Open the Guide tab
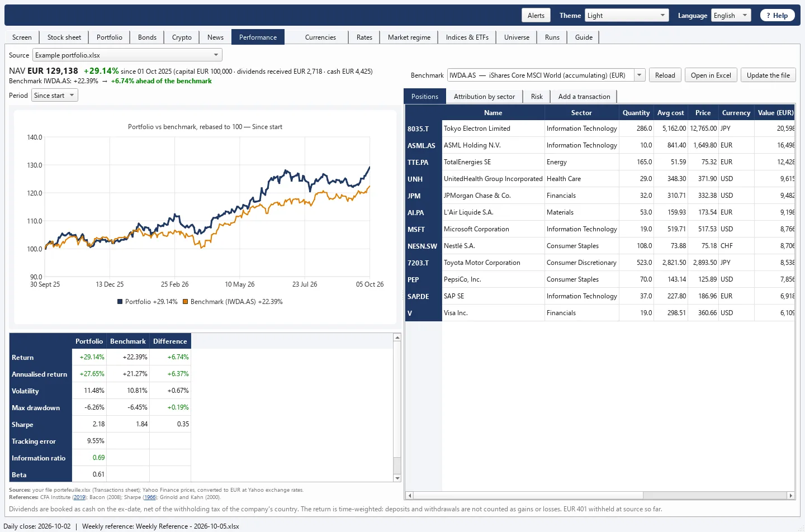 click(584, 37)
